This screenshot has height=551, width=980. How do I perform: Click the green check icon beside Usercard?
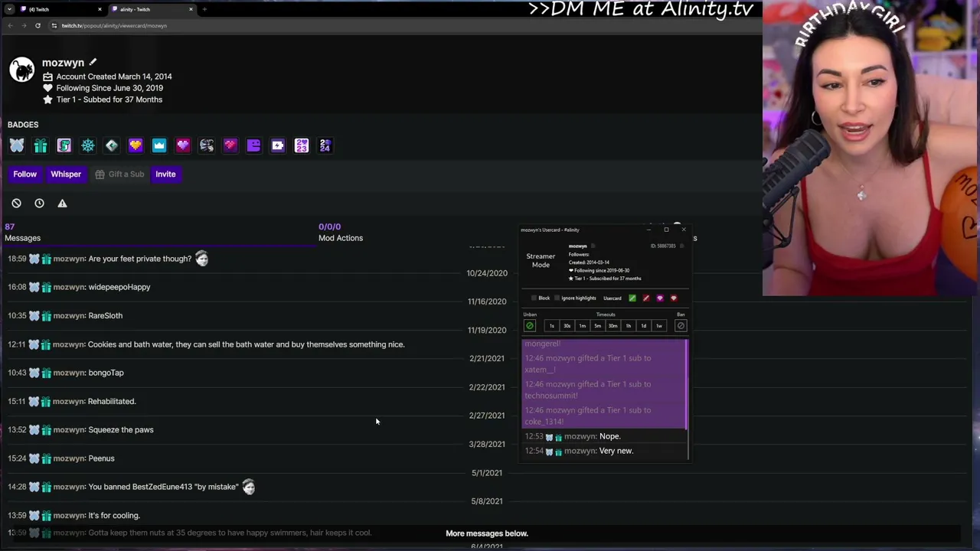tap(632, 298)
